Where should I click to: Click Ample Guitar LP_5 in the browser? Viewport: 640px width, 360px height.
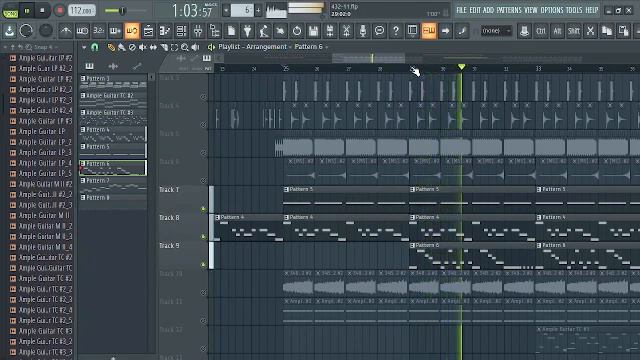[x=41, y=173]
